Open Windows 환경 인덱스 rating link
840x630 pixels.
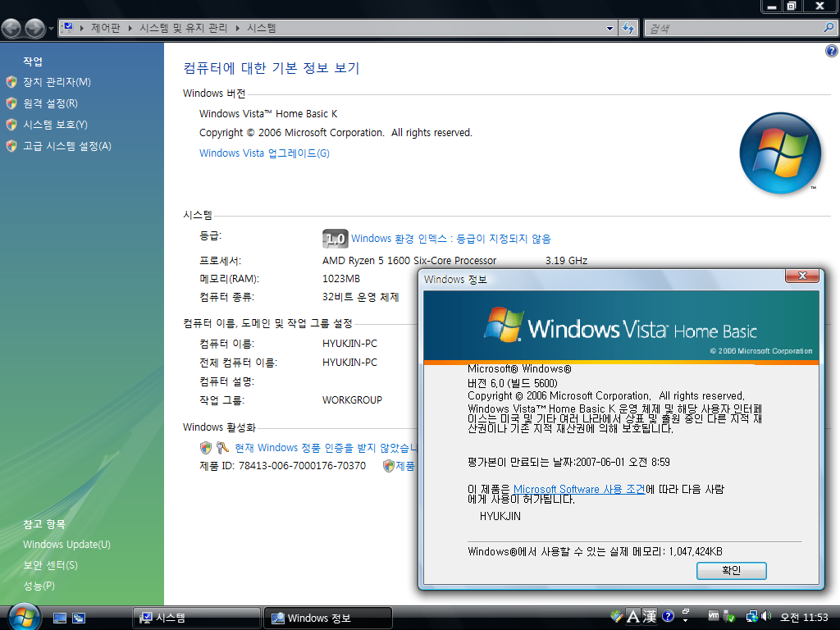point(451,239)
